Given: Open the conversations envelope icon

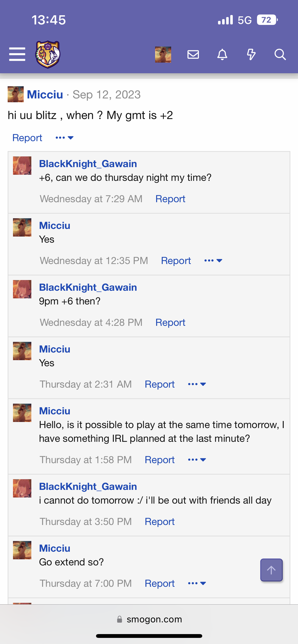Looking at the screenshot, I should (193, 54).
